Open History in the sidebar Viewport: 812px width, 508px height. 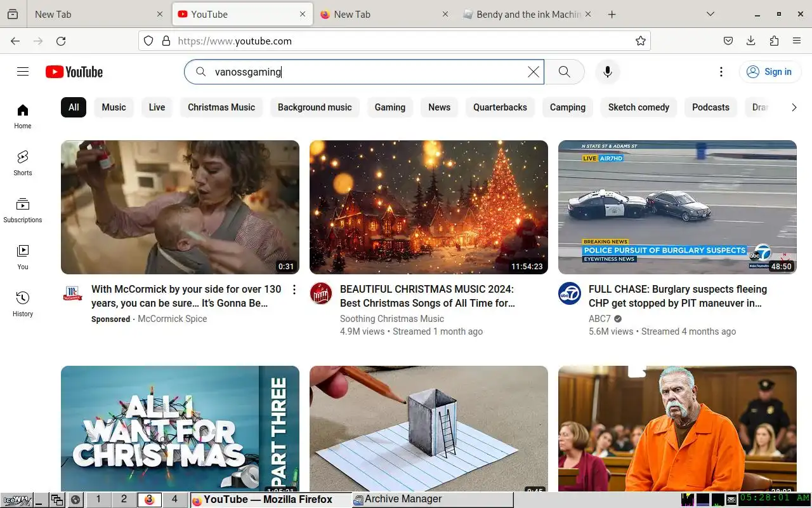(x=23, y=304)
